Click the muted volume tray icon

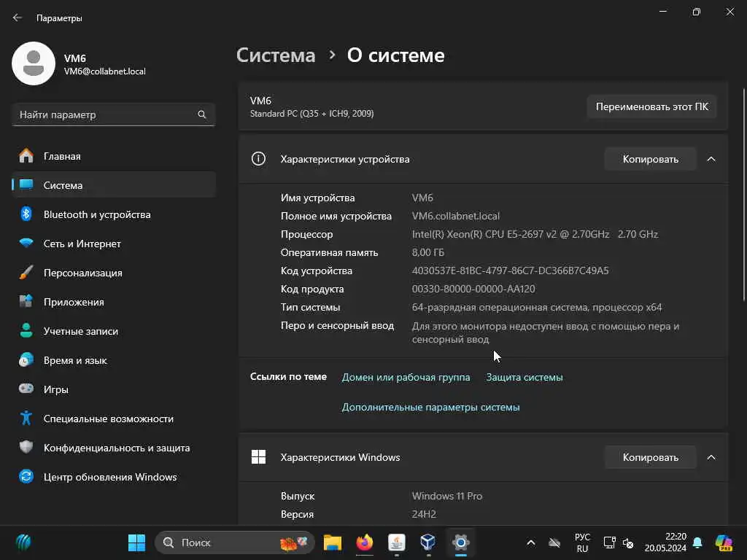click(628, 542)
